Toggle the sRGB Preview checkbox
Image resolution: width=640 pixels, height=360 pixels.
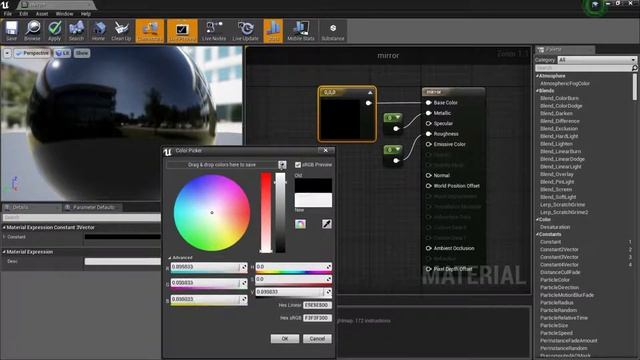[298, 164]
